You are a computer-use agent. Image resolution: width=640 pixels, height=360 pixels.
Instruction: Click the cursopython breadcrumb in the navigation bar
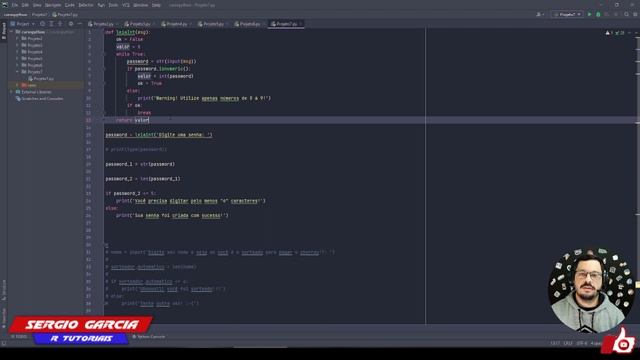(16, 14)
